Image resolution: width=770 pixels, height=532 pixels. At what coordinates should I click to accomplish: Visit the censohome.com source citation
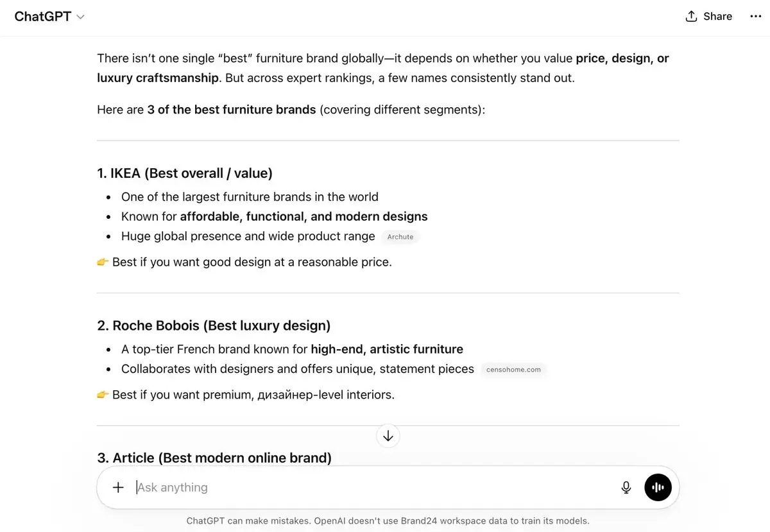513,369
